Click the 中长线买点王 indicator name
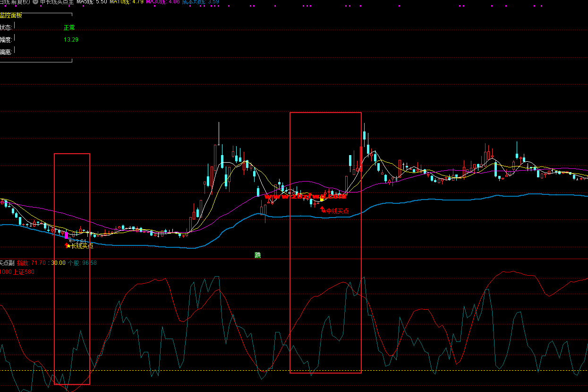 coord(57,2)
